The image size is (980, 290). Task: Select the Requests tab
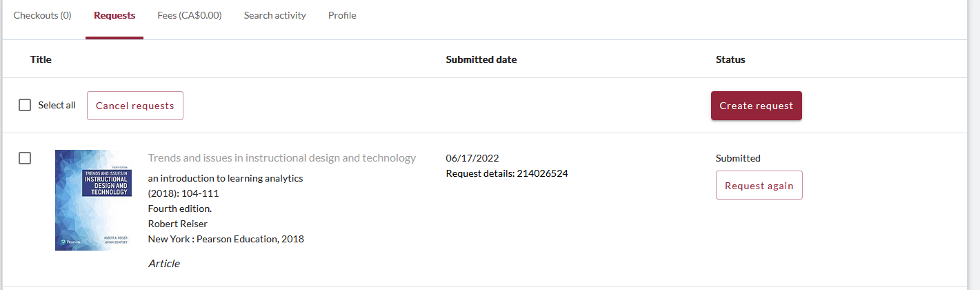(114, 15)
